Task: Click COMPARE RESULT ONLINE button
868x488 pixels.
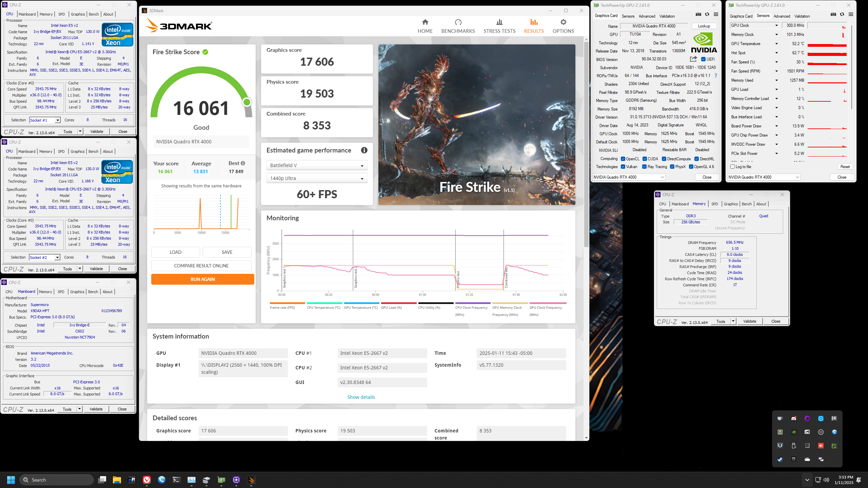Action: tap(201, 266)
